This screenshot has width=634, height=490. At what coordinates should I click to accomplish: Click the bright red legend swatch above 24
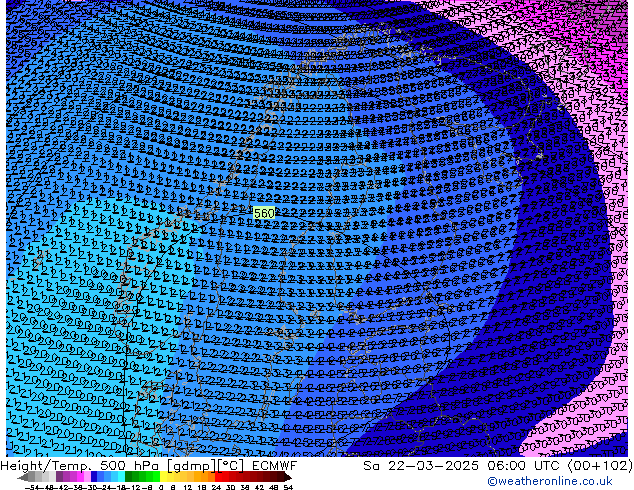[x=219, y=477]
